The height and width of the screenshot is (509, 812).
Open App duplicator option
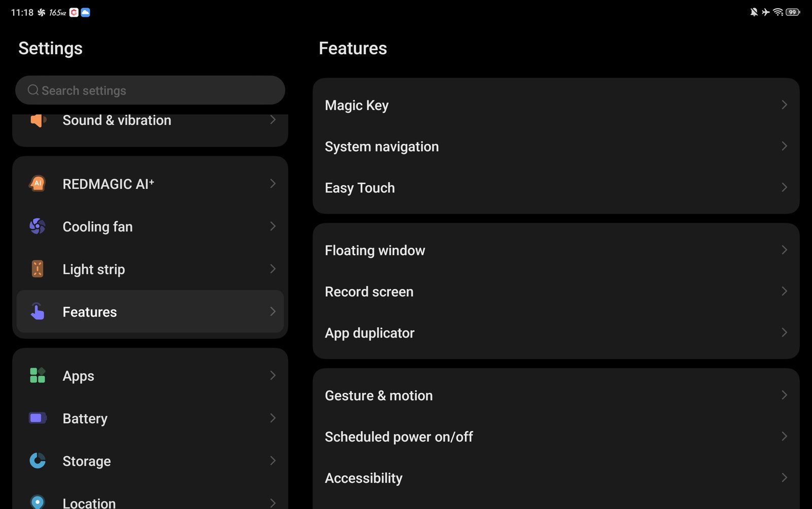(369, 333)
